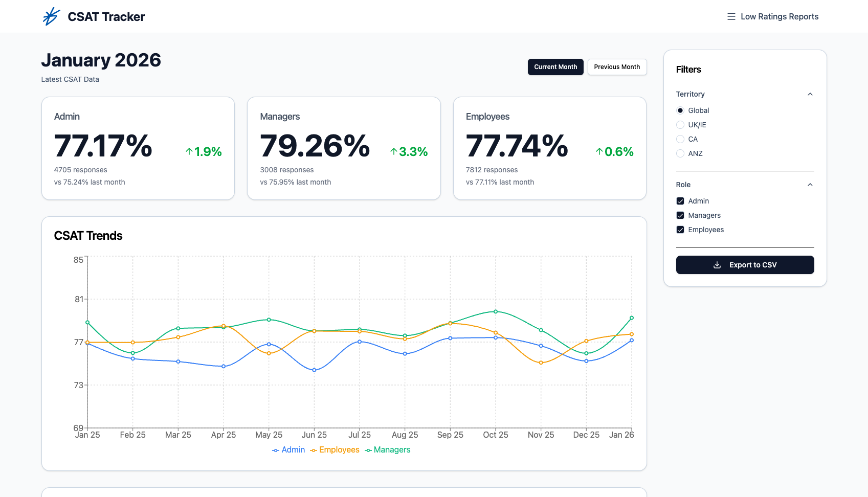This screenshot has height=497, width=868.
Task: Collapse the Territory filter section
Action: pyautogui.click(x=810, y=94)
